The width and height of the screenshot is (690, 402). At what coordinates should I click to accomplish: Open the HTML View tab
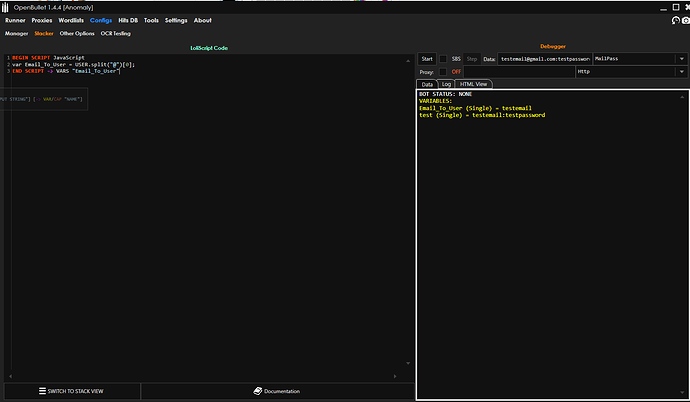(473, 84)
